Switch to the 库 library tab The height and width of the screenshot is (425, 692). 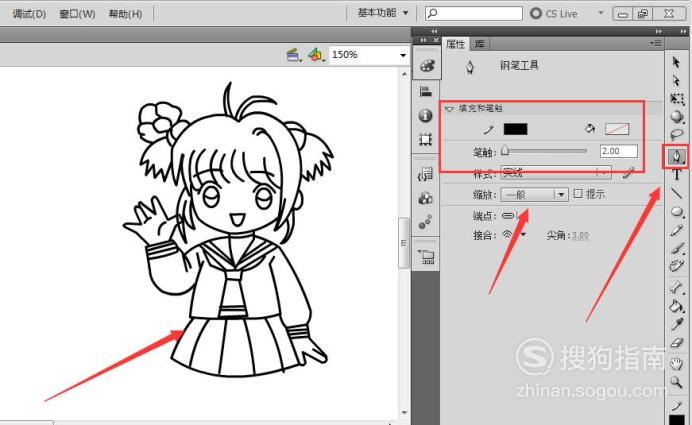coord(479,44)
